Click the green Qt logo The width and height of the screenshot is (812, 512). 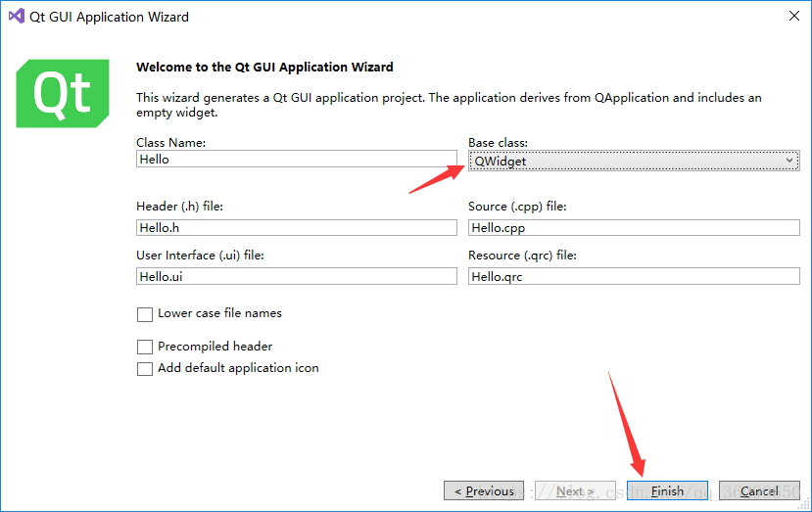(63, 93)
